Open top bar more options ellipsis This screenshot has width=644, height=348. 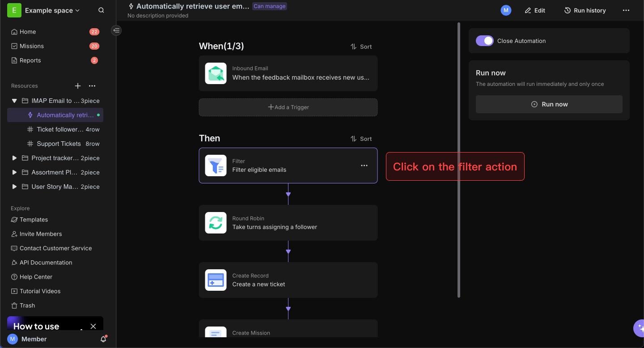[626, 10]
